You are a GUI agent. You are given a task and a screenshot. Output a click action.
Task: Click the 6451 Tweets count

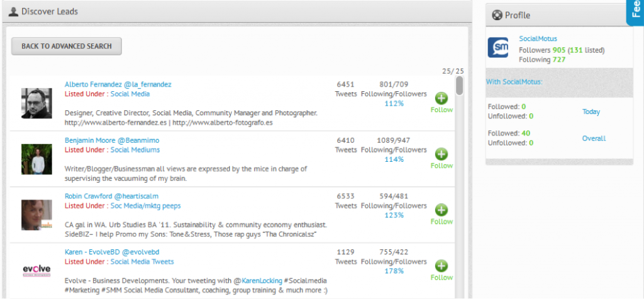click(345, 84)
